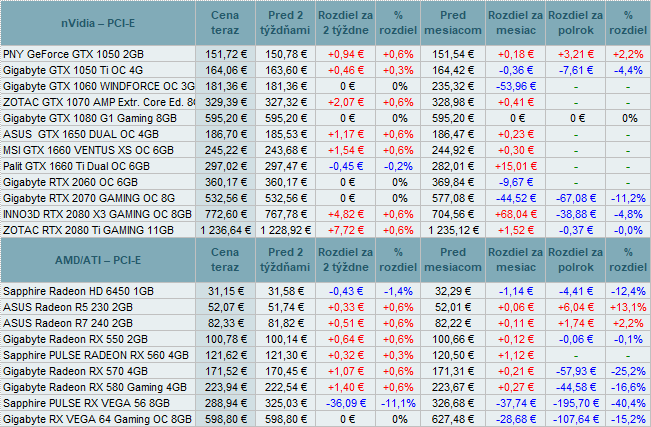
Task: Select the +6,04 € half-year difference cell
Action: (x=576, y=307)
